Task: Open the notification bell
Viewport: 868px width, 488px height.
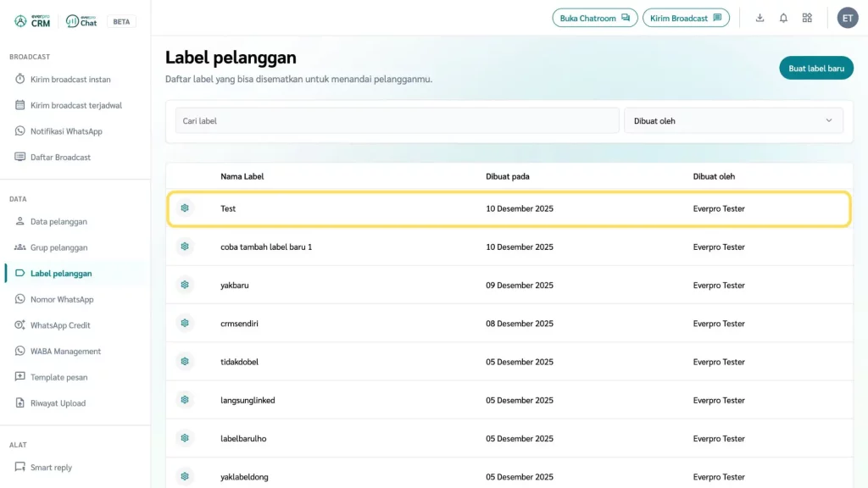Action: tap(783, 18)
